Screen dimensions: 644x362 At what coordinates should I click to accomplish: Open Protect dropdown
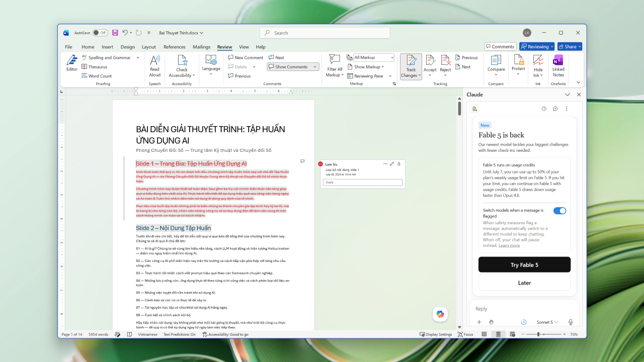click(518, 74)
